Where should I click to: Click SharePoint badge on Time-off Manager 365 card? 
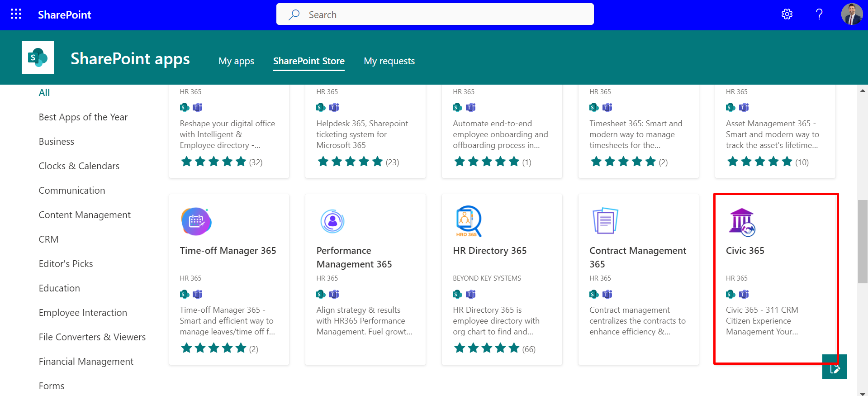[x=185, y=295]
